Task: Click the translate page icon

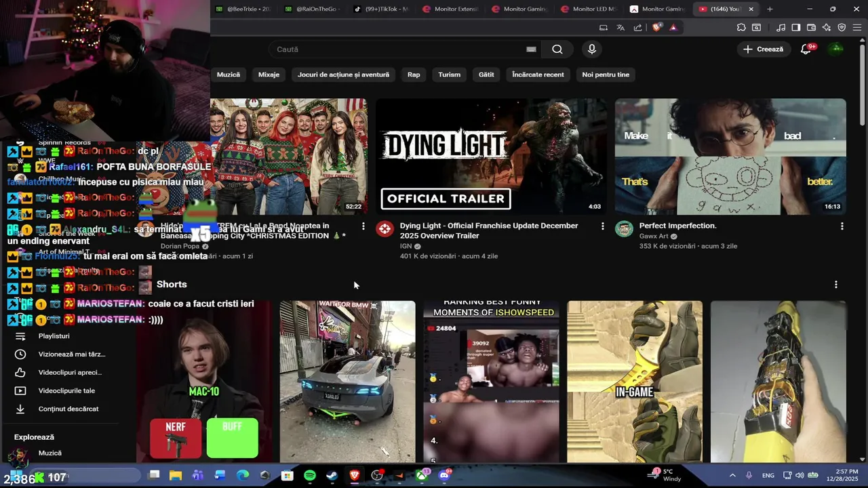Action: (620, 28)
